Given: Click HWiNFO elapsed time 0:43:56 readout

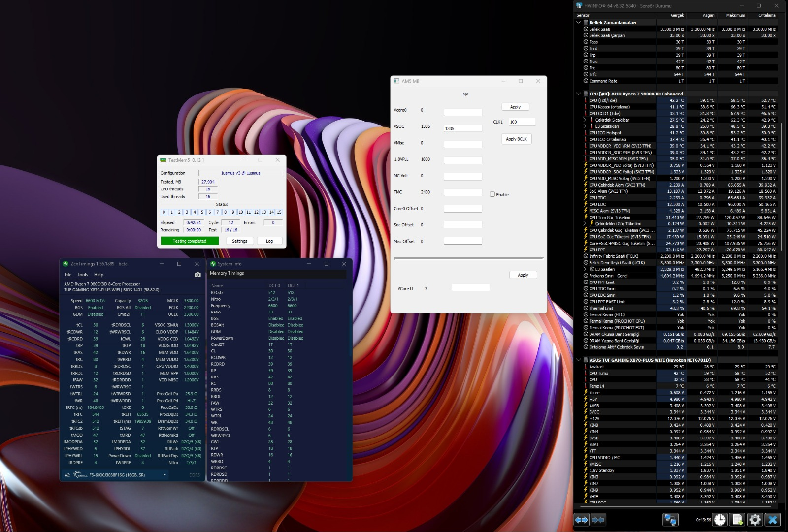Looking at the screenshot, I should coord(703,520).
